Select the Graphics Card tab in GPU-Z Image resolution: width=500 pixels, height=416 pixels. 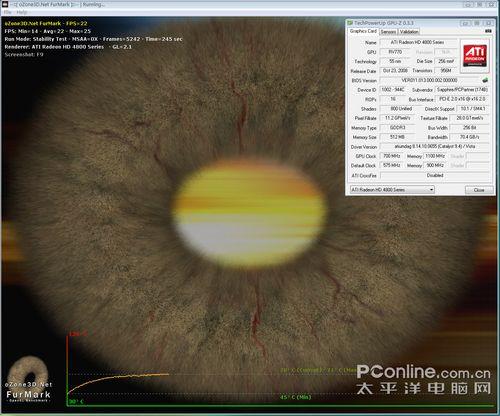click(x=363, y=31)
